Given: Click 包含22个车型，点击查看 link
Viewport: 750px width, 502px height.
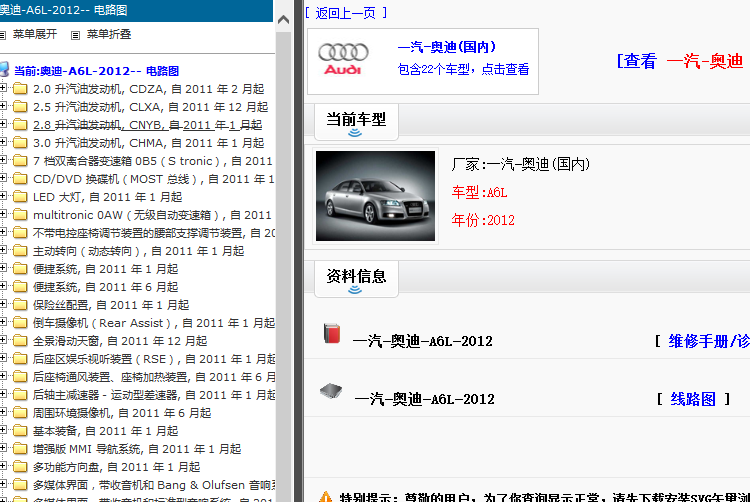Looking at the screenshot, I should 463,69.
